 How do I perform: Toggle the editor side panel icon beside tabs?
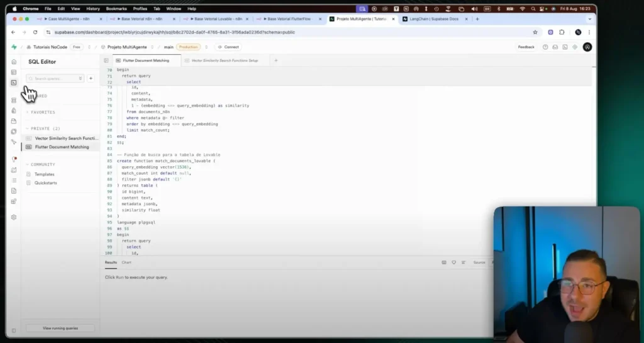click(106, 60)
